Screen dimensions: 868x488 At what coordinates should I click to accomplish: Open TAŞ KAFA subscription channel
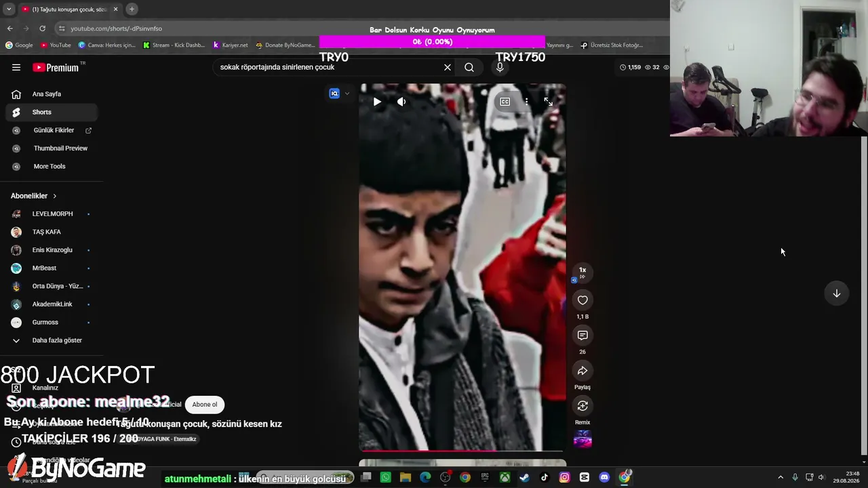click(52, 232)
